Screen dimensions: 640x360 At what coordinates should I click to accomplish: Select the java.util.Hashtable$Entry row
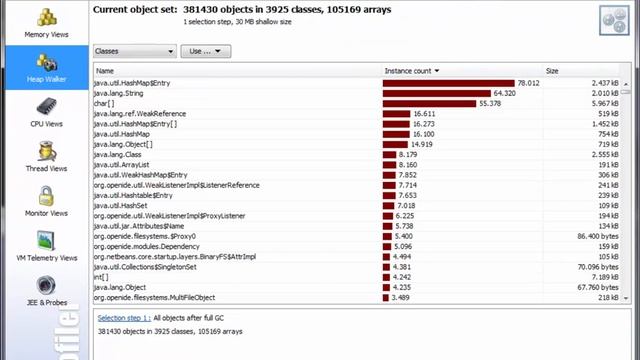[357, 196]
